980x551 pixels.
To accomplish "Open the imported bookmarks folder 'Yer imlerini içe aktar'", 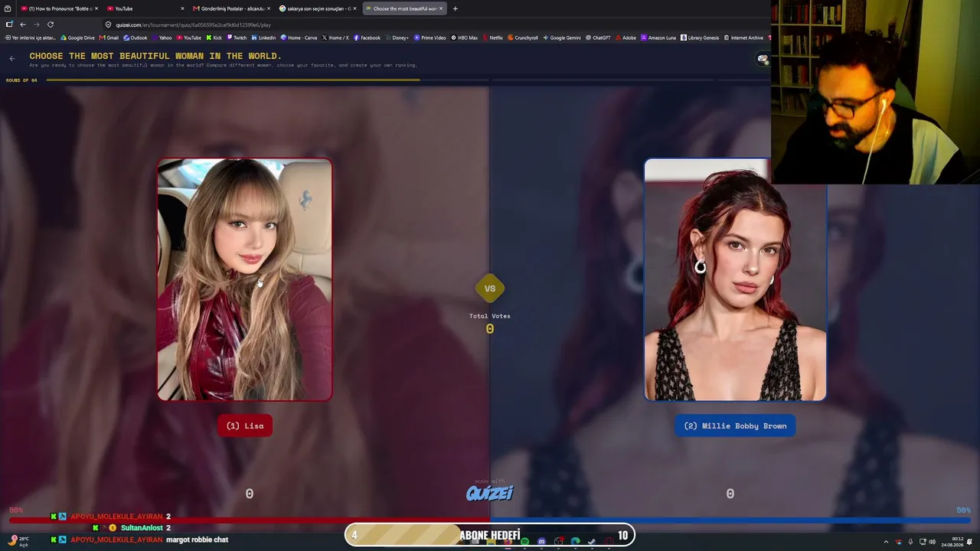I will point(31,37).
